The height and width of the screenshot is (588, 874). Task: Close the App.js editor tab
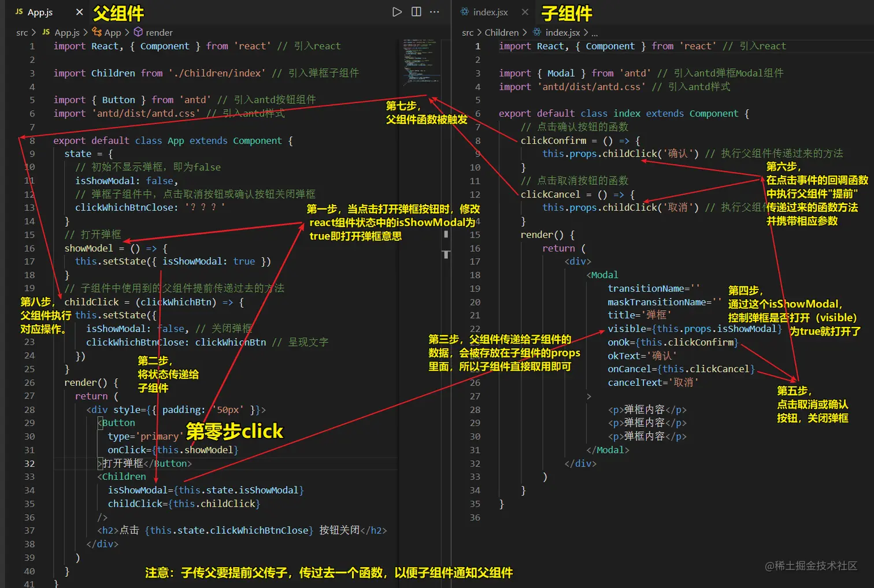point(79,12)
